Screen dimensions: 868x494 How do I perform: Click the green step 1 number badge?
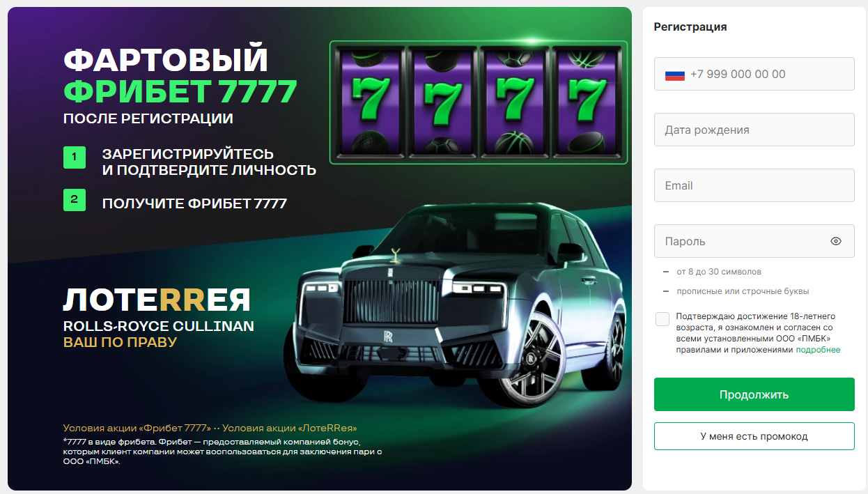75,157
